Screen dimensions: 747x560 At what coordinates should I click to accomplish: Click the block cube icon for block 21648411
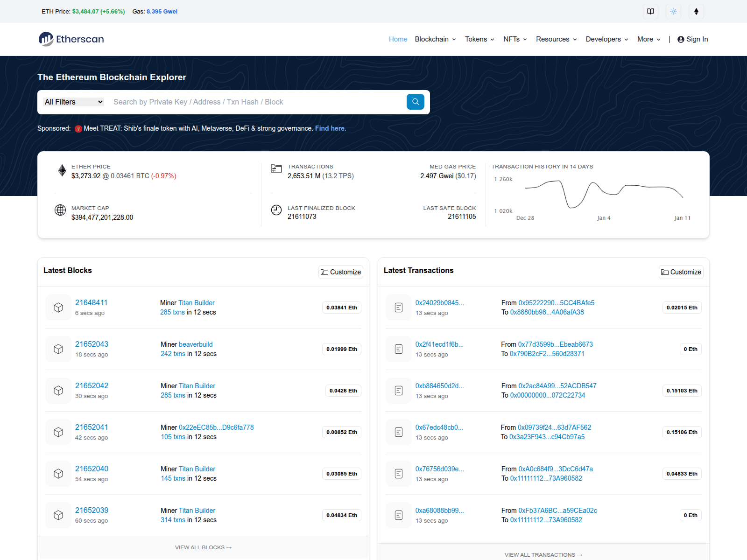coord(58,308)
